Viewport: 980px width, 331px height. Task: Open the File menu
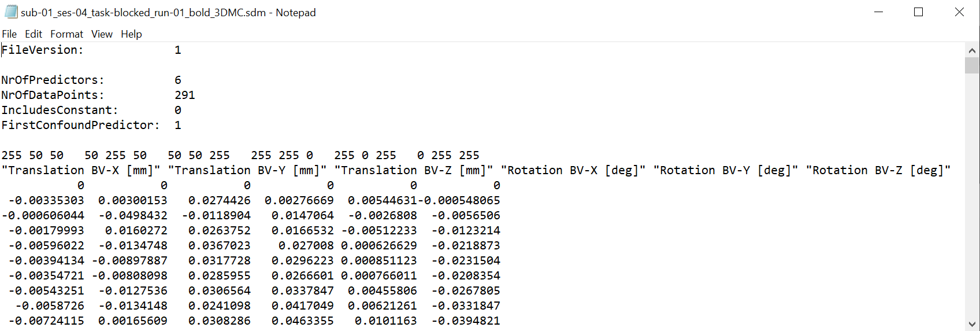pos(9,34)
